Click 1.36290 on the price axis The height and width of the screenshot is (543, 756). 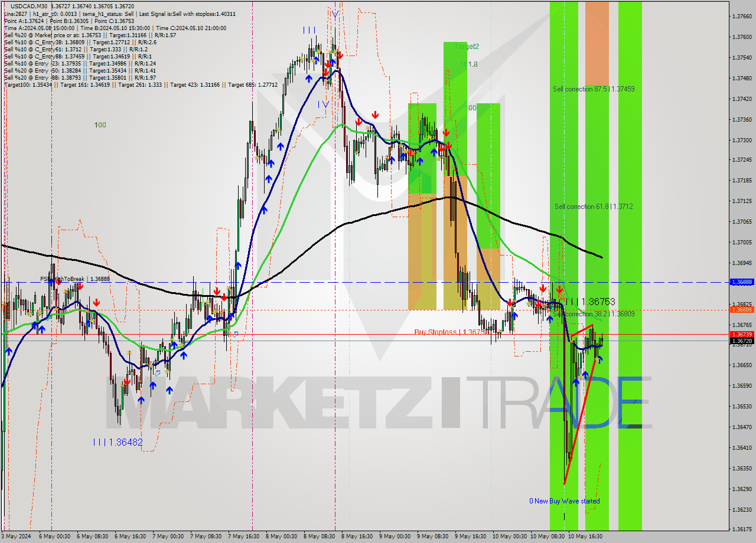click(742, 489)
